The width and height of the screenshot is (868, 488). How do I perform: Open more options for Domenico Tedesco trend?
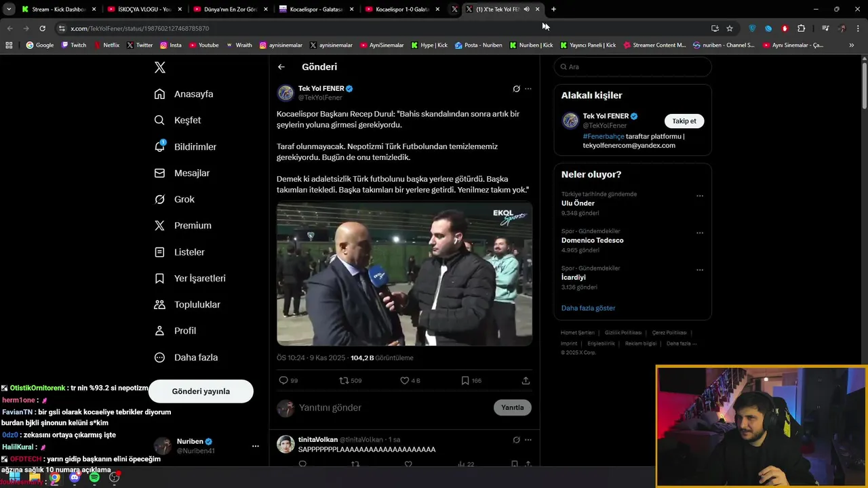700,233
